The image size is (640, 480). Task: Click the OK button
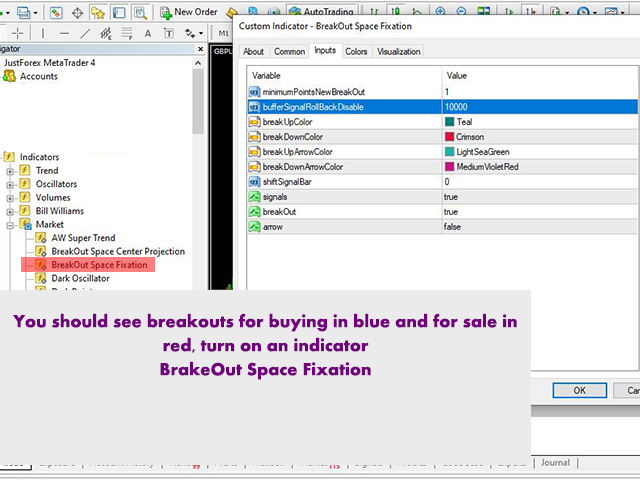coord(580,391)
